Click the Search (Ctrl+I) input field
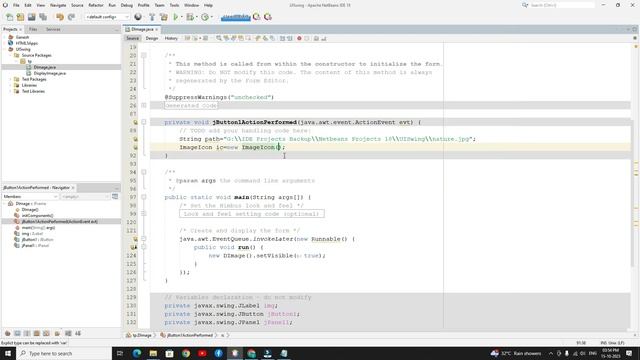The width and height of the screenshot is (640, 360). click(562, 5)
